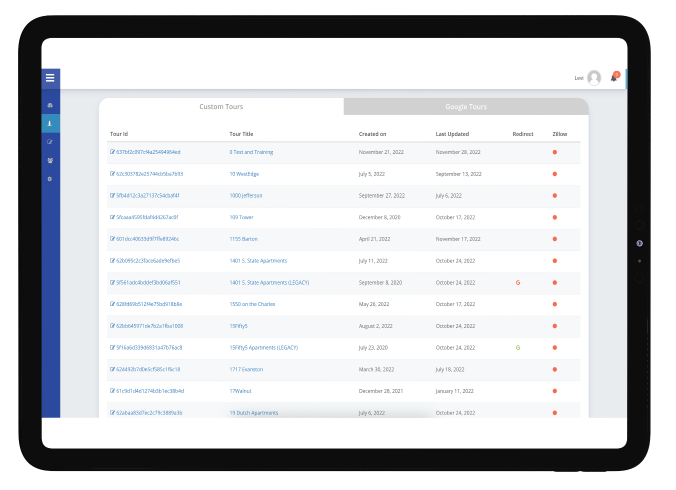Click the user profile avatar
The width and height of the screenshot is (676, 490).
(x=594, y=78)
